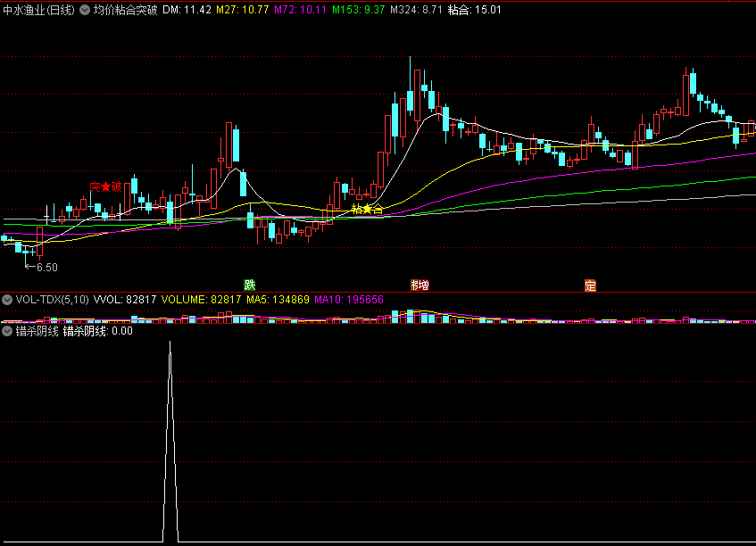Select the VVOL: 82817 readout

(x=125, y=300)
